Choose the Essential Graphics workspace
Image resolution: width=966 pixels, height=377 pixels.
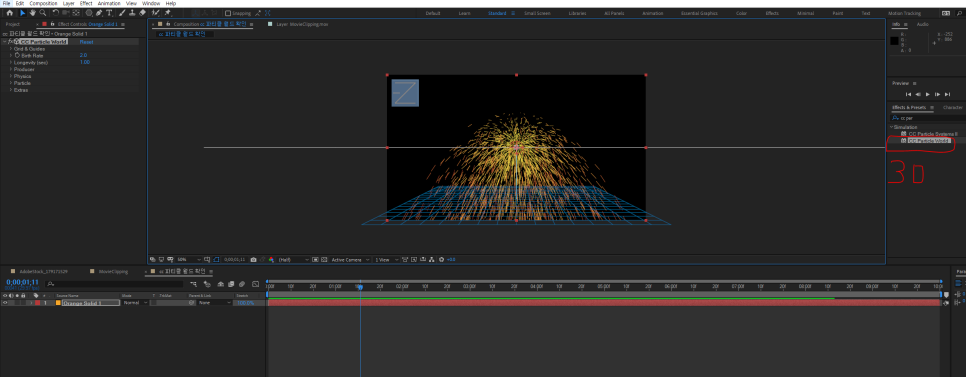(x=699, y=13)
